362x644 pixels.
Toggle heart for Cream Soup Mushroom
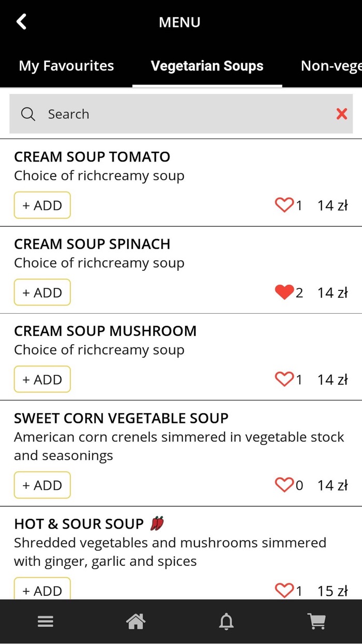pyautogui.click(x=284, y=379)
